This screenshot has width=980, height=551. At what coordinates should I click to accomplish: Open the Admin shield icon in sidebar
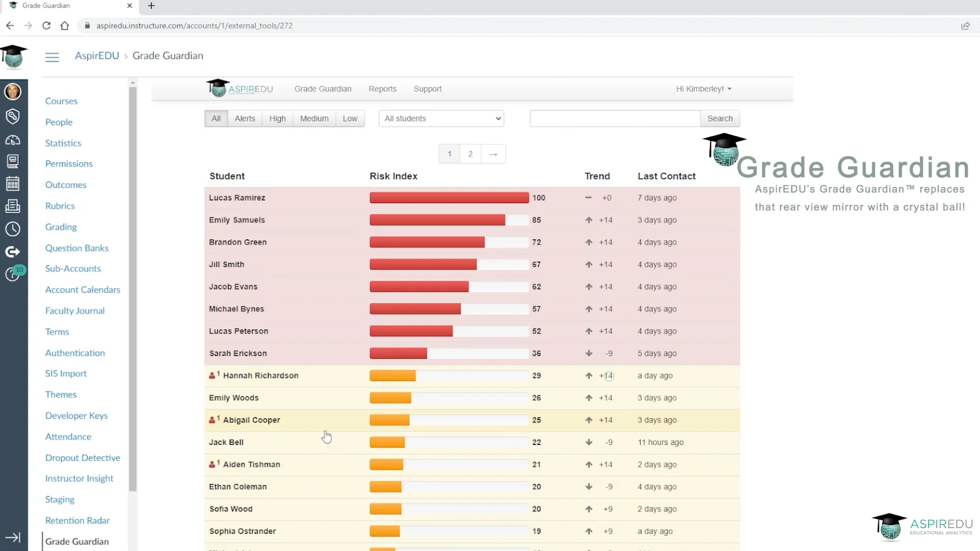tap(13, 116)
